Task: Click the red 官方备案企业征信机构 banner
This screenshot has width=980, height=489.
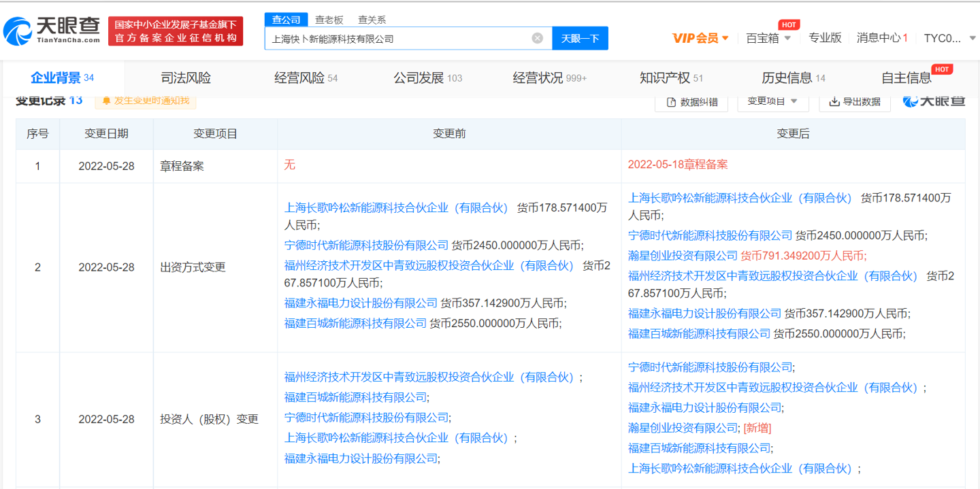Action: pyautogui.click(x=176, y=31)
